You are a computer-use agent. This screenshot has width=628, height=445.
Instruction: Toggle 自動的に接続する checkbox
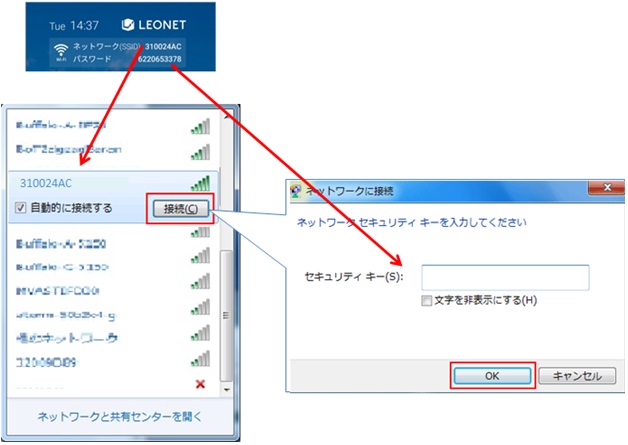[x=21, y=208]
